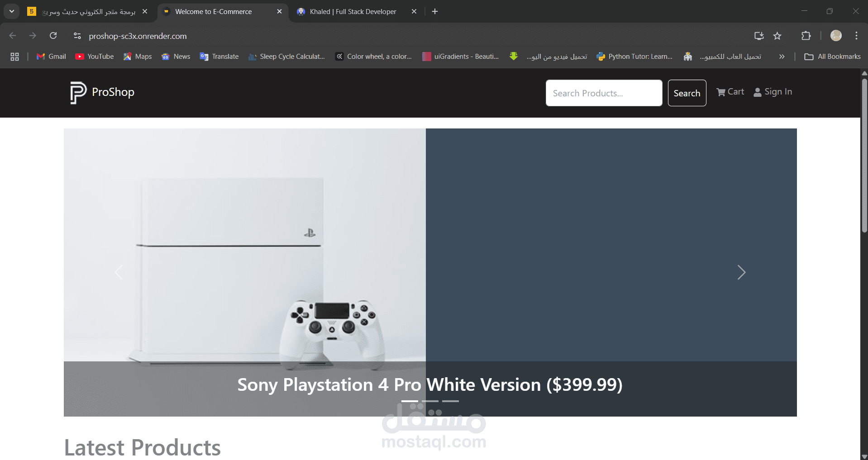Open the Python Tutor bookmark

[x=635, y=57]
